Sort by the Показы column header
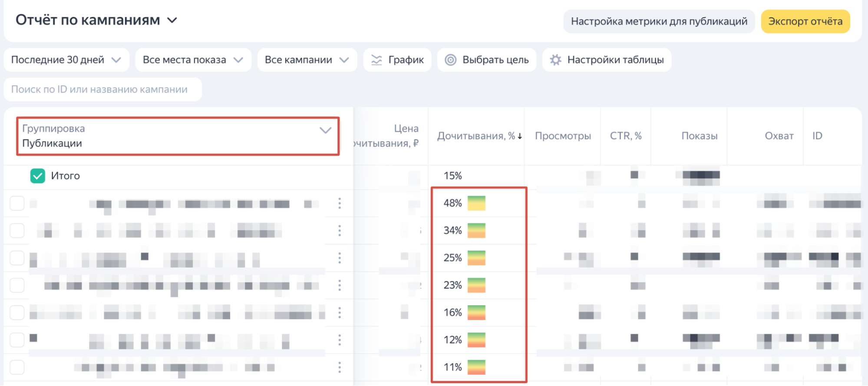This screenshot has width=868, height=386. 699,136
